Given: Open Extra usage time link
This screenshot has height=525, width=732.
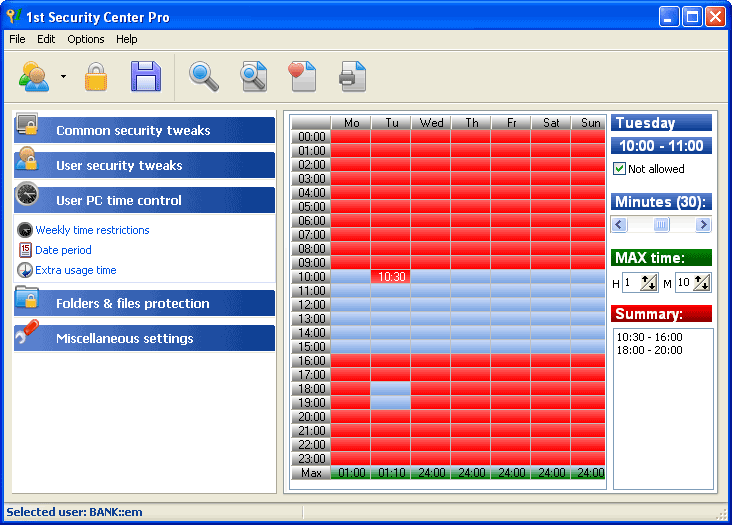Looking at the screenshot, I should (76, 270).
